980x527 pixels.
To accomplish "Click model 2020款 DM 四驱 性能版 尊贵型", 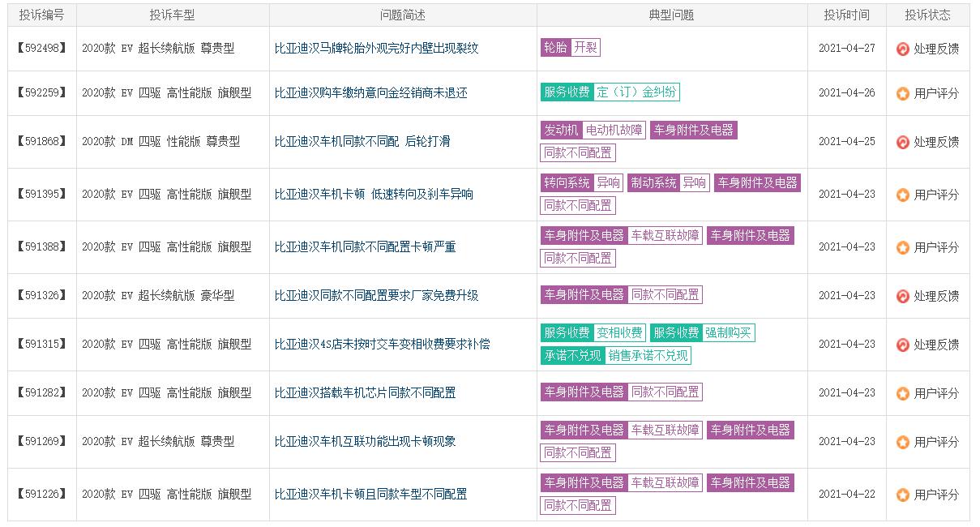I will click(161, 142).
